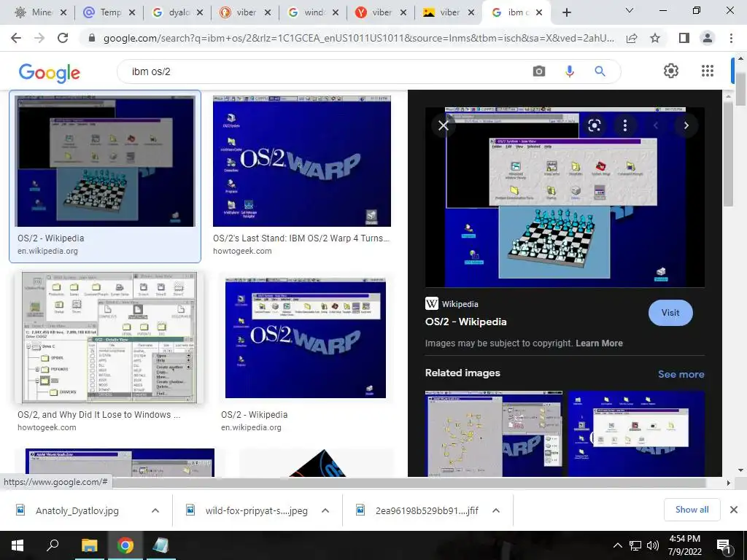Open the file manager howtogeek thumbnail
This screenshot has height=560, width=747.
[109, 338]
